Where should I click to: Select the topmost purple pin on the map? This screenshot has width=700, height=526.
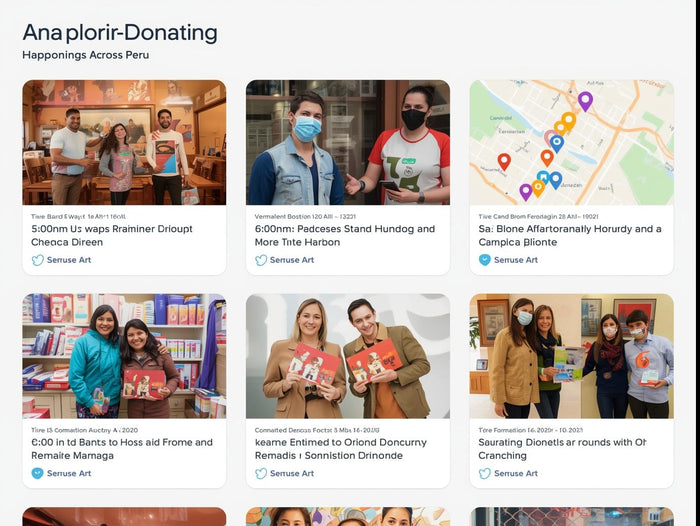click(585, 100)
